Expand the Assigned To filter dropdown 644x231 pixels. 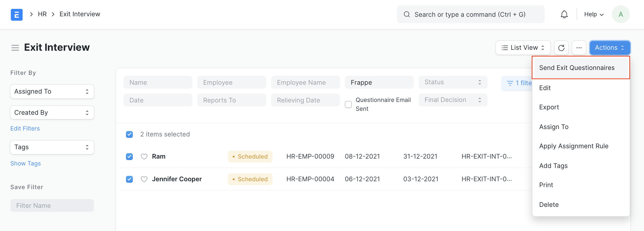(x=52, y=92)
